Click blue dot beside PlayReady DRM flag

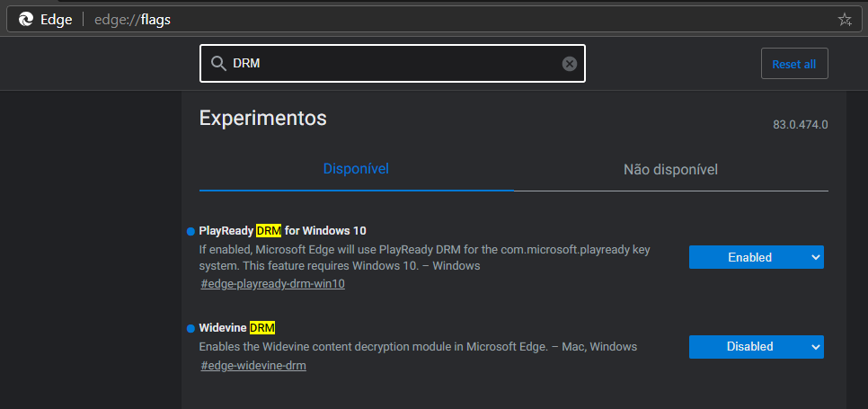[x=190, y=232]
